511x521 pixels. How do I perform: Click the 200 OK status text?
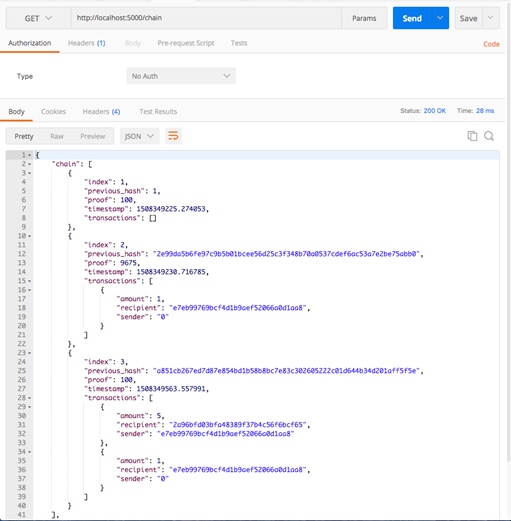click(x=434, y=111)
